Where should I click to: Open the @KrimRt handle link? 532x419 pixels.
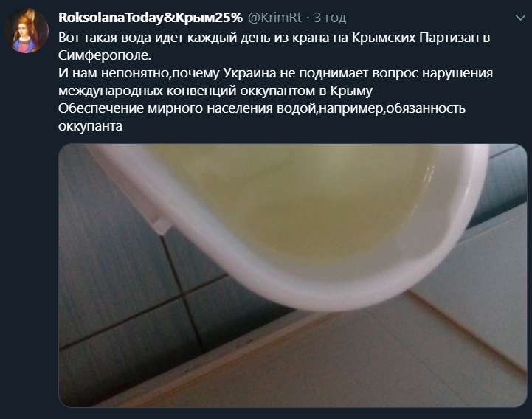(274, 18)
